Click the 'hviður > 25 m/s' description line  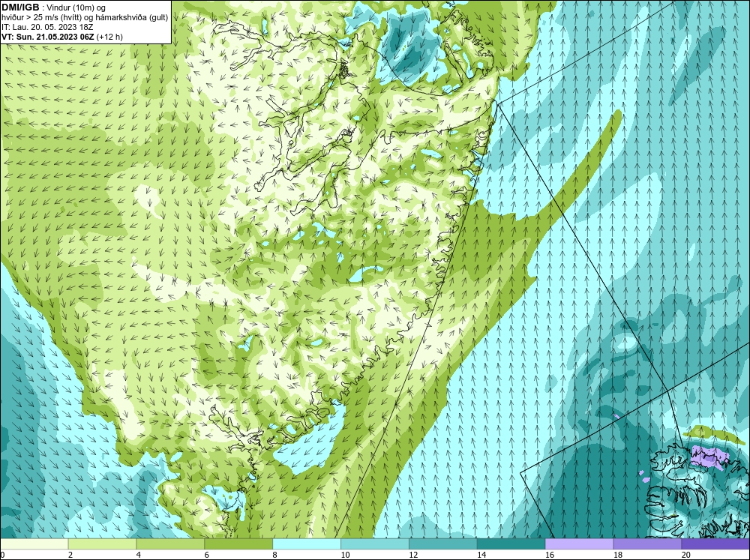pos(85,17)
